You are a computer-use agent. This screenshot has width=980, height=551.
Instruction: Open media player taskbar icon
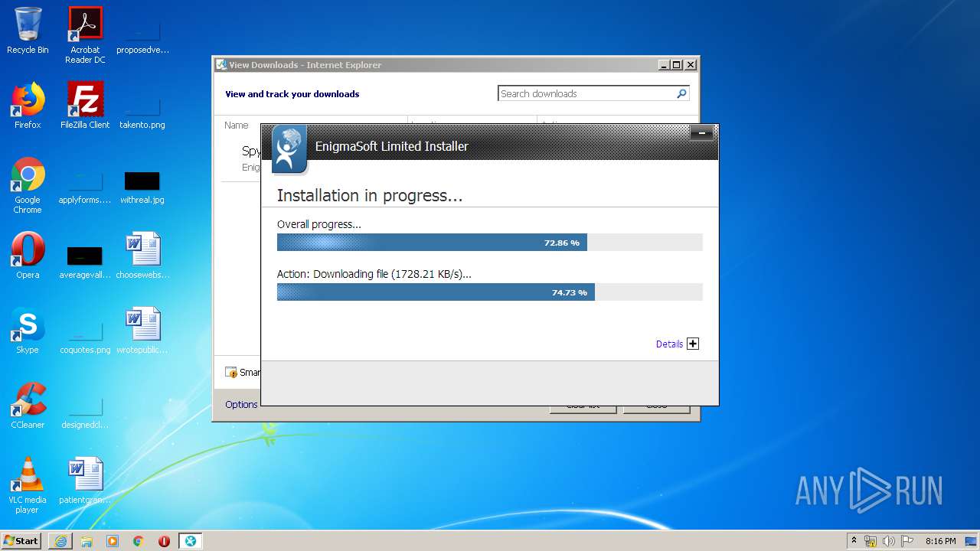click(x=113, y=541)
